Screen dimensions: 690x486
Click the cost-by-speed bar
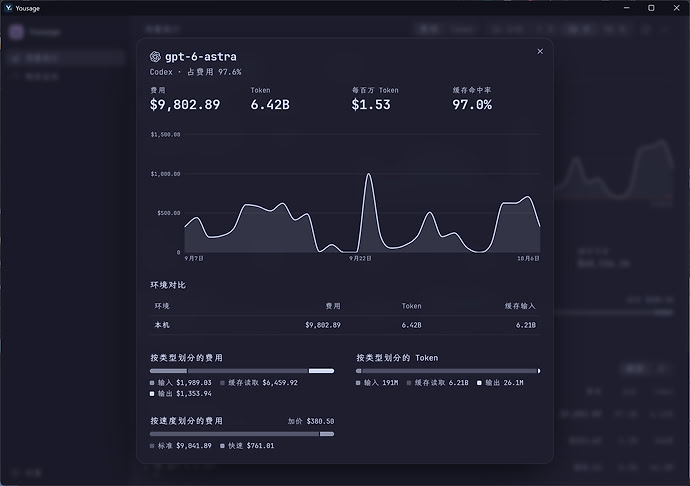coord(242,434)
